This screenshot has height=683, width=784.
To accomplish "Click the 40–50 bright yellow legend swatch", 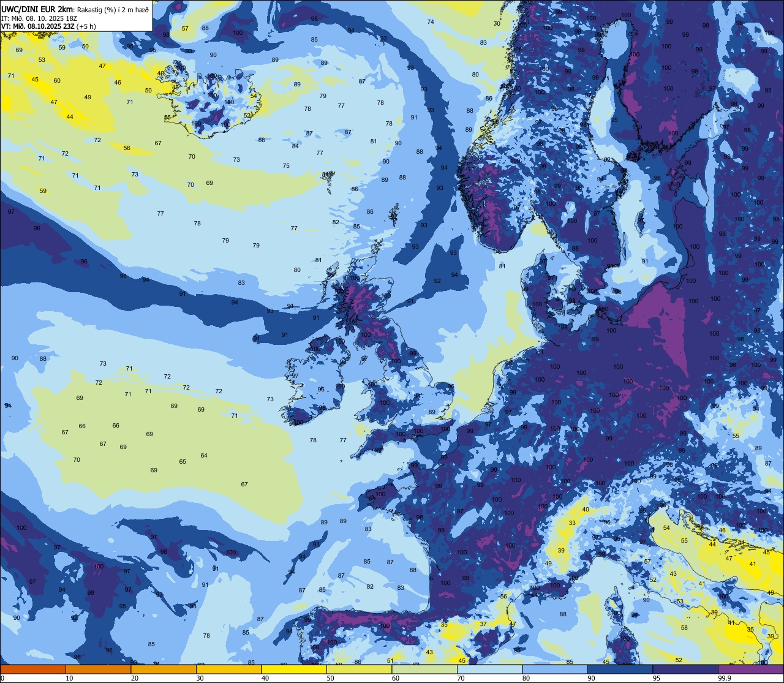I will (294, 669).
